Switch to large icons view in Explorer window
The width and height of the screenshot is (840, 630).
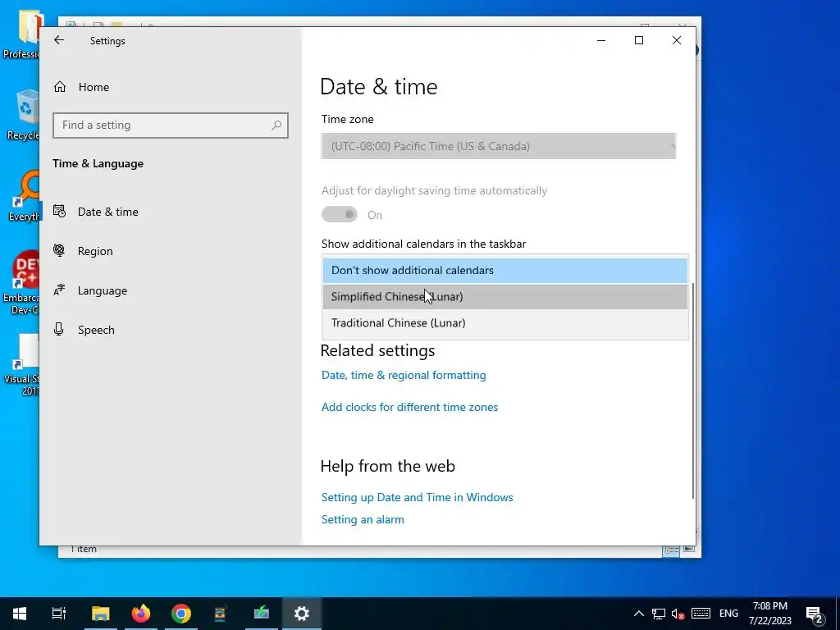coord(689,550)
